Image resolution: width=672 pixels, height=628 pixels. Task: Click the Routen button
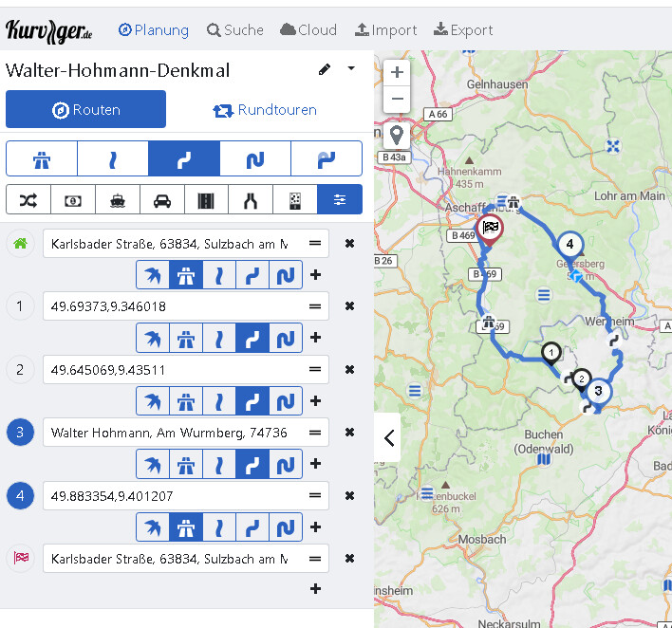pyautogui.click(x=85, y=110)
